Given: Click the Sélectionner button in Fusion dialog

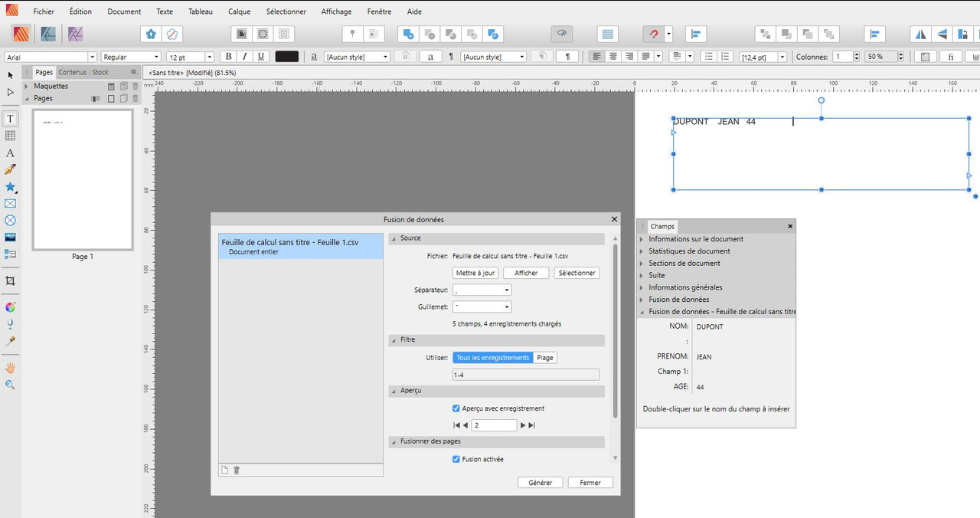Looking at the screenshot, I should (x=577, y=273).
